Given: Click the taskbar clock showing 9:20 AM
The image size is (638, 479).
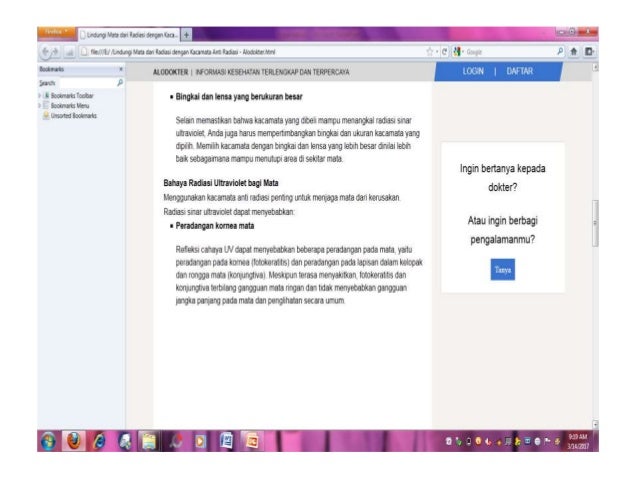Looking at the screenshot, I should 578,441.
